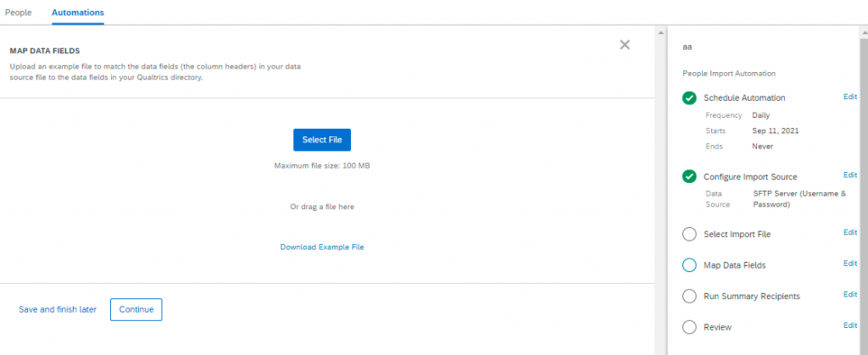
Task: Click the MAP DATA FIELDS heading
Action: click(45, 51)
